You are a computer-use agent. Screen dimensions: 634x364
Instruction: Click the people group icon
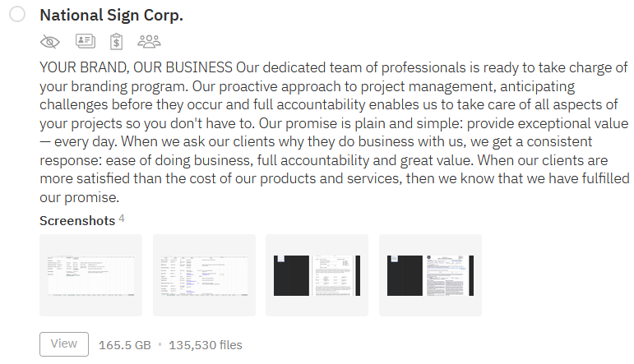[149, 41]
